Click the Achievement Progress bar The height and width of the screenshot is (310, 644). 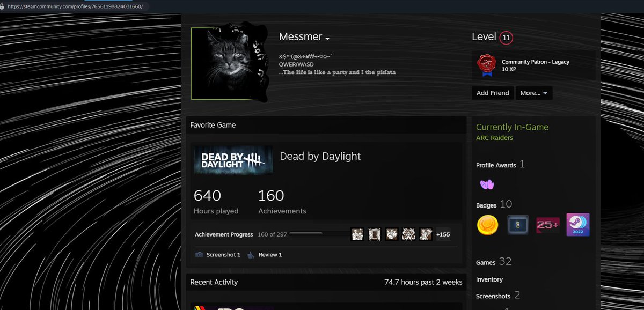[305, 234]
